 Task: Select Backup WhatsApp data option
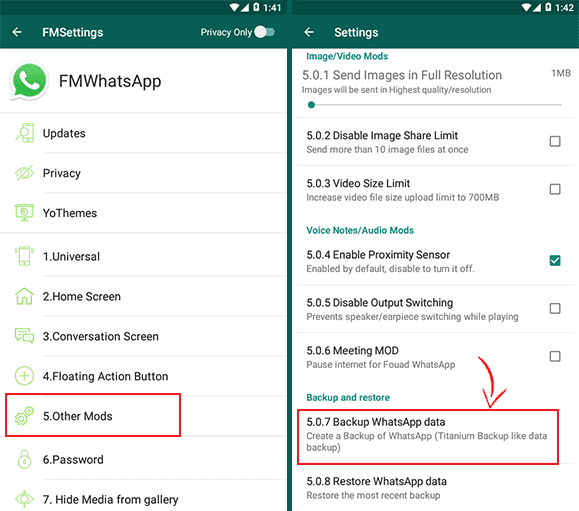(428, 437)
